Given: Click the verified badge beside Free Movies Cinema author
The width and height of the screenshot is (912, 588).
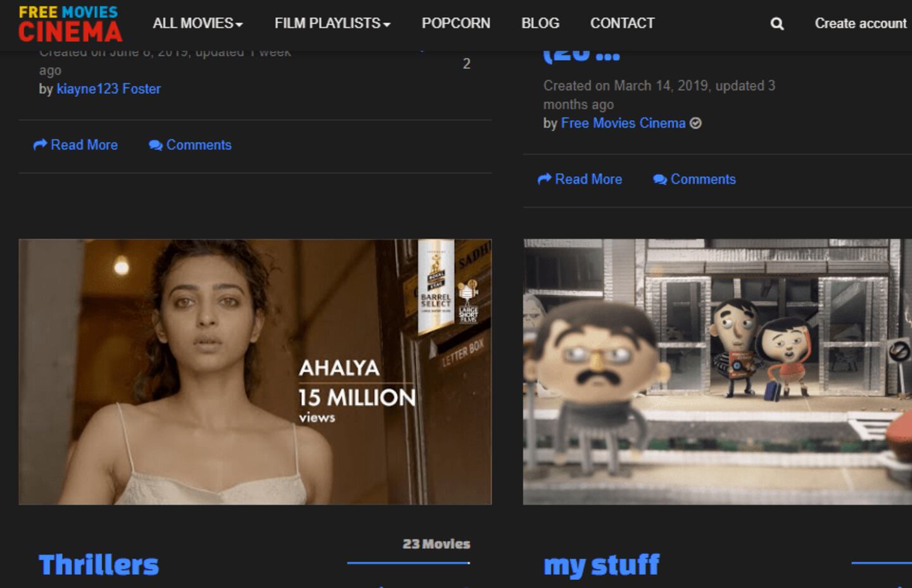Looking at the screenshot, I should click(x=695, y=123).
